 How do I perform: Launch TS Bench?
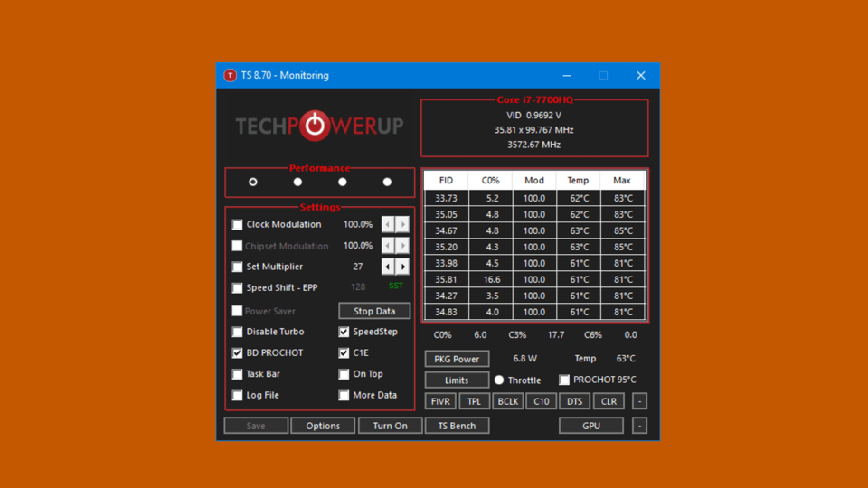click(457, 426)
